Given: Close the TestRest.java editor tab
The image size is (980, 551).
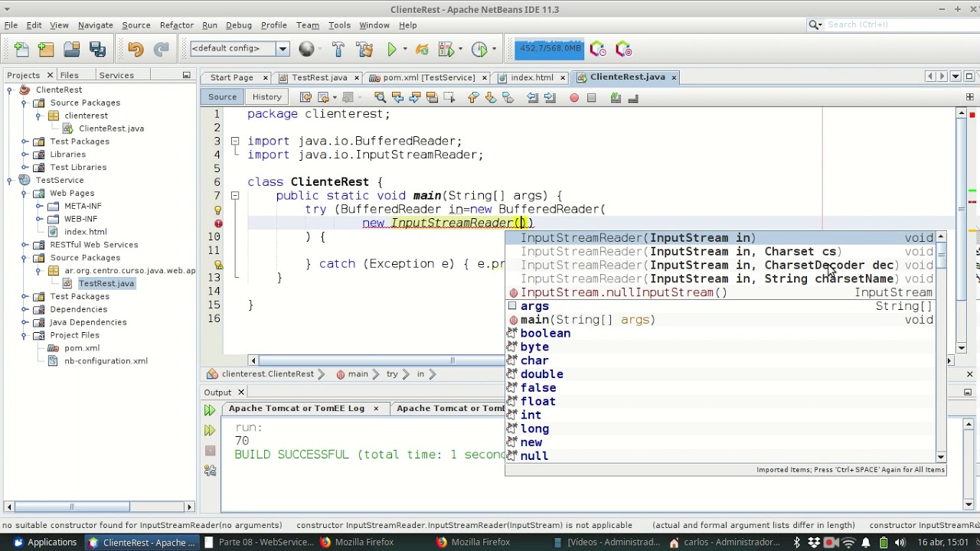Looking at the screenshot, I should point(357,77).
